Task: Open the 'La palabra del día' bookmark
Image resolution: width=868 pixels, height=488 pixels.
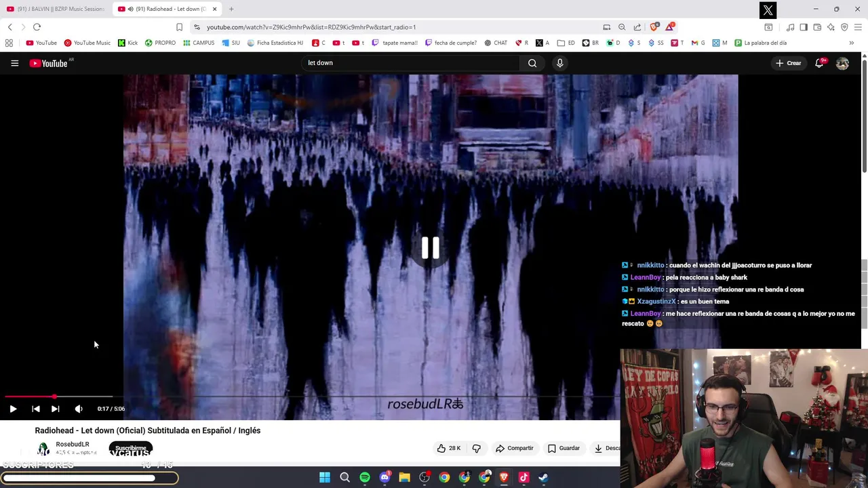Action: (x=760, y=43)
